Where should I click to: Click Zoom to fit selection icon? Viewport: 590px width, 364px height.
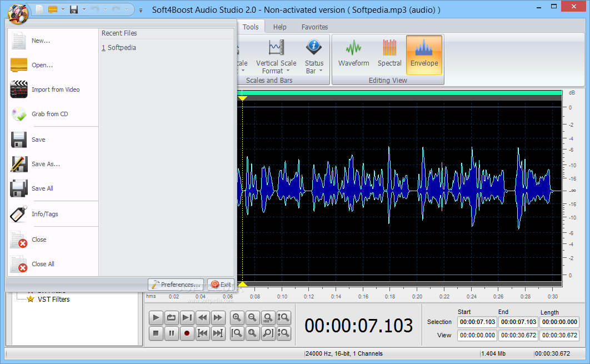coord(252,333)
